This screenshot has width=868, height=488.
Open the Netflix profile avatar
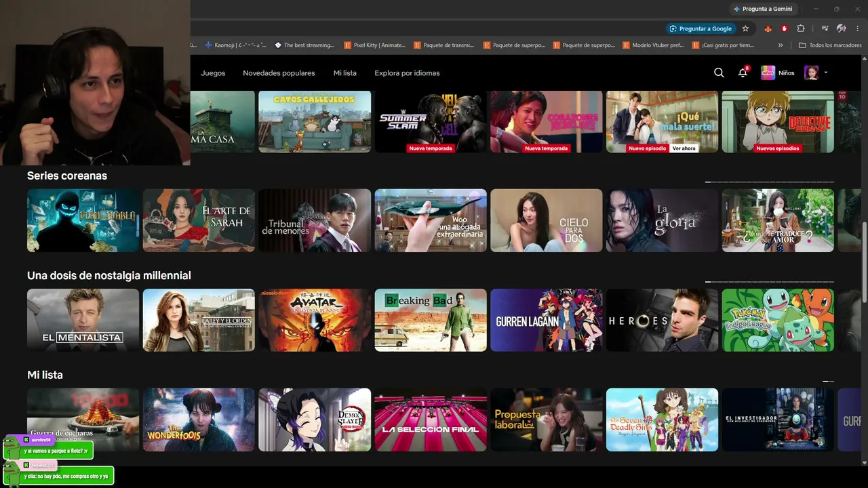pos(811,73)
